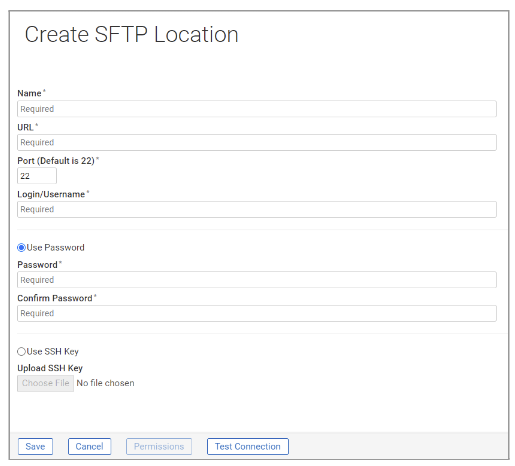Click the Choose File button
This screenshot has width=515, height=466.
(45, 383)
